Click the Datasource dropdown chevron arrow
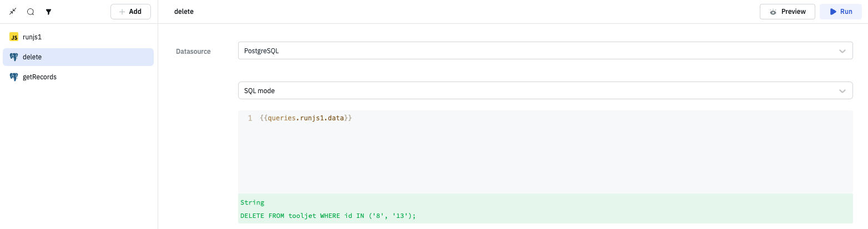 tap(842, 51)
